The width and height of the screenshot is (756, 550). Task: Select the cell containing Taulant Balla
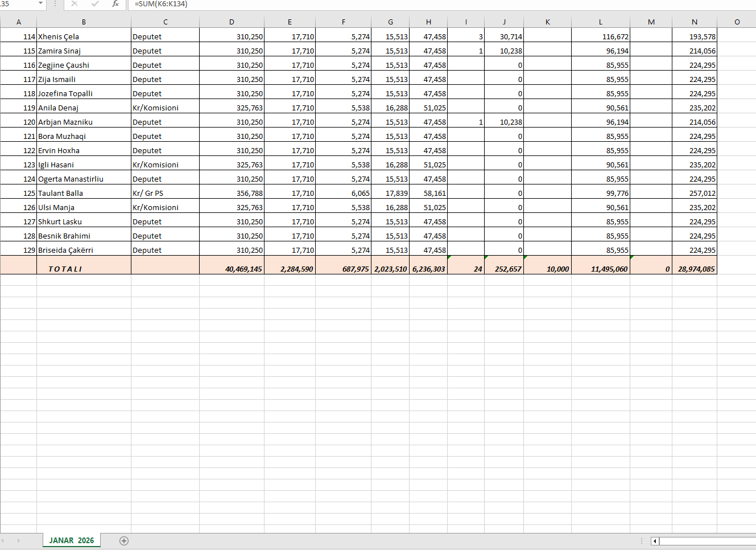(84, 193)
